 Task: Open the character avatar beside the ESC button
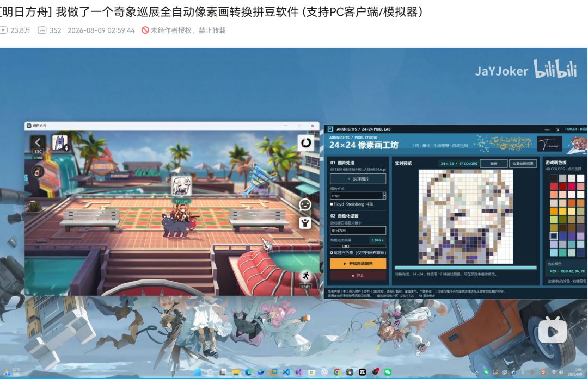[x=59, y=142]
